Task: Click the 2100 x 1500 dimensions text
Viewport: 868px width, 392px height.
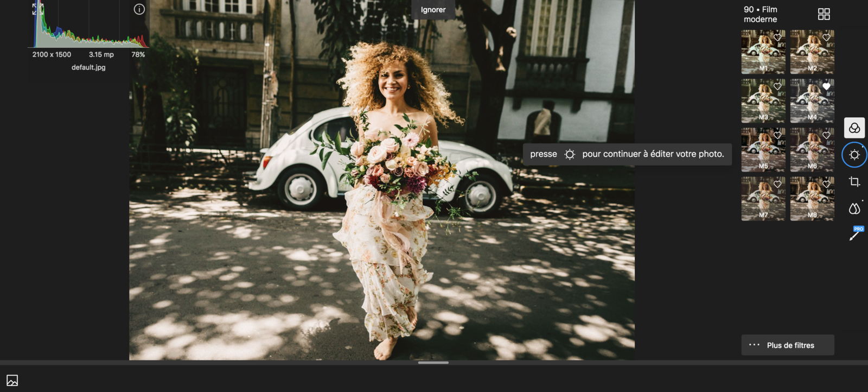Action: coord(52,54)
